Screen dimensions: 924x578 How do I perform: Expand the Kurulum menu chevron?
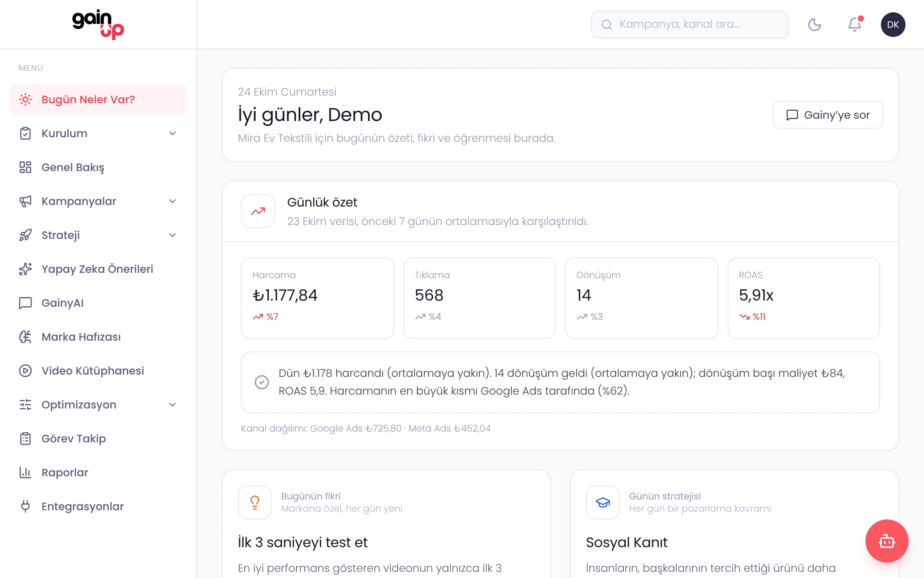click(x=172, y=133)
